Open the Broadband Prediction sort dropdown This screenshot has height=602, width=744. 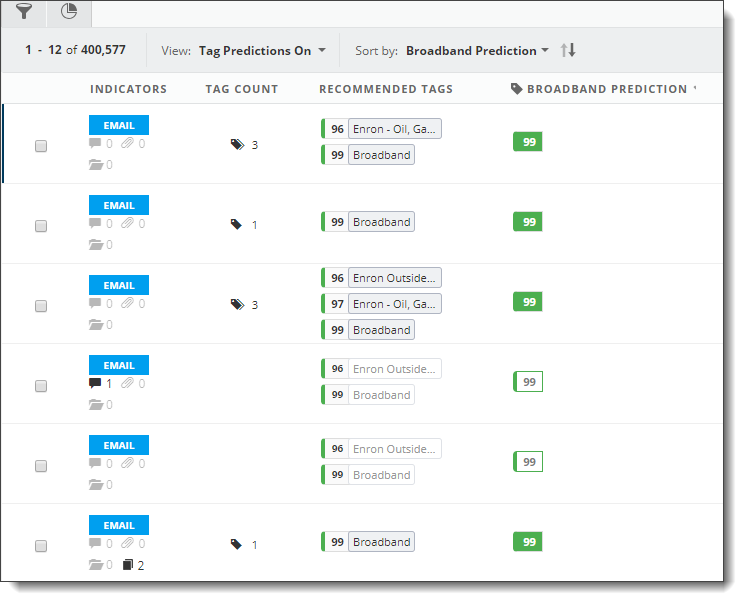click(477, 51)
